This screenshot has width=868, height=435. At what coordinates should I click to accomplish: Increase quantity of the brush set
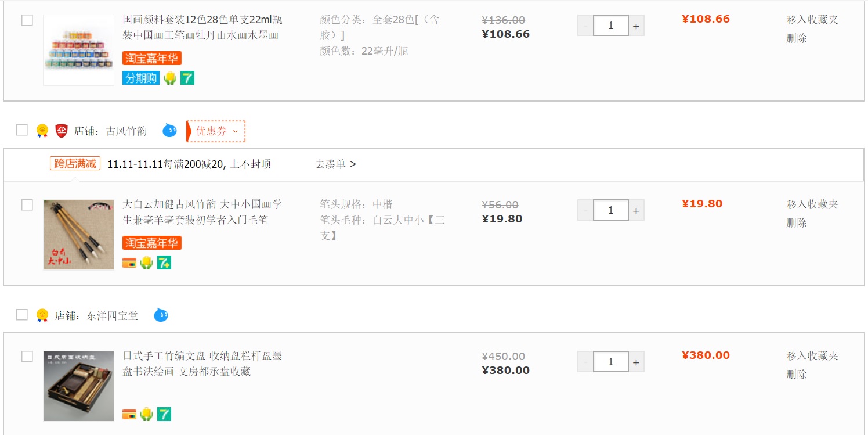point(636,211)
